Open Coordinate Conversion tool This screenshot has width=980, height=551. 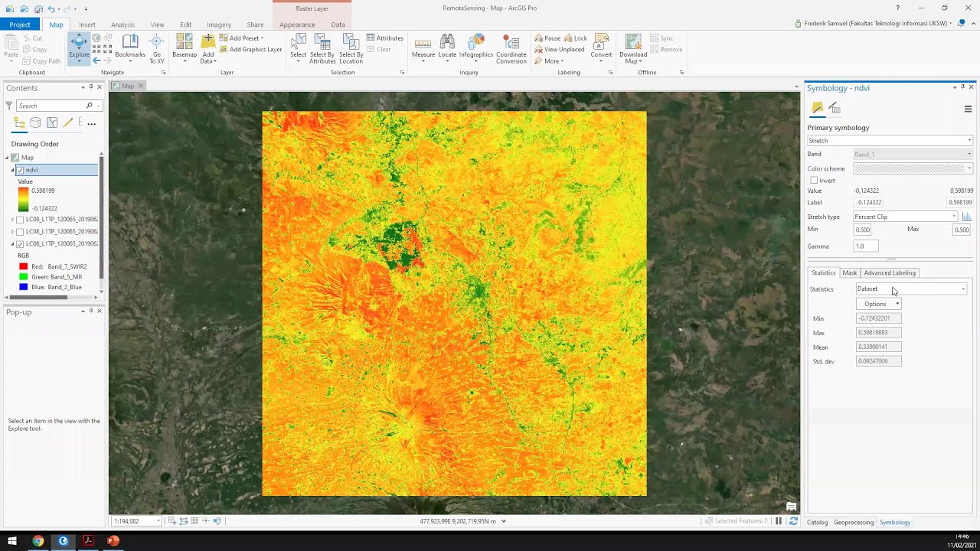pyautogui.click(x=511, y=47)
